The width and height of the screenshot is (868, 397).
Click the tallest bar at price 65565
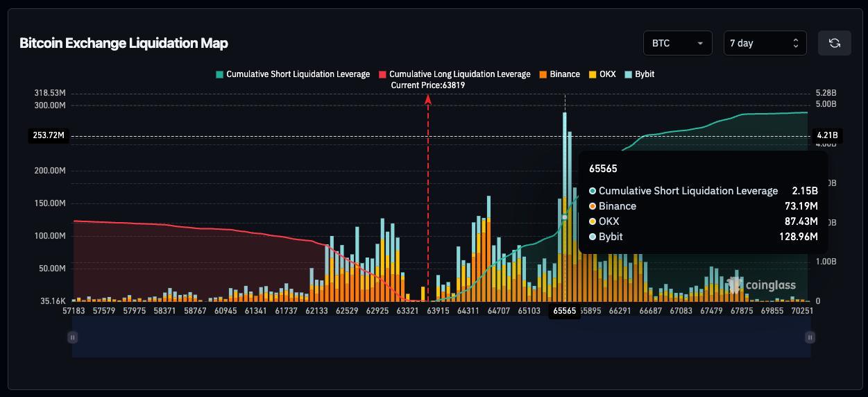pyautogui.click(x=565, y=207)
